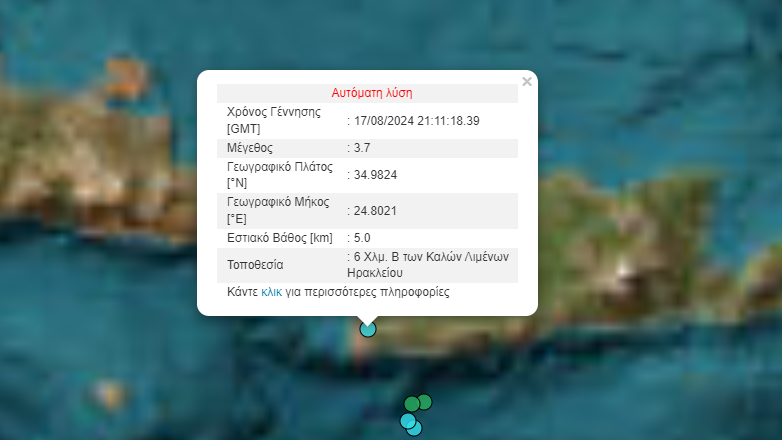Close the earthquake info popup
This screenshot has height=440, width=782.
(x=527, y=81)
